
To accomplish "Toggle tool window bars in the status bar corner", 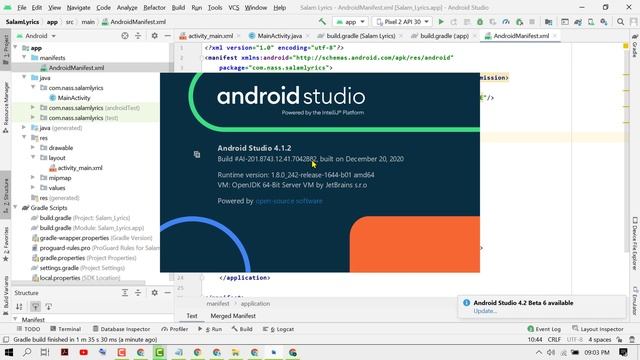I will [x=6, y=340].
